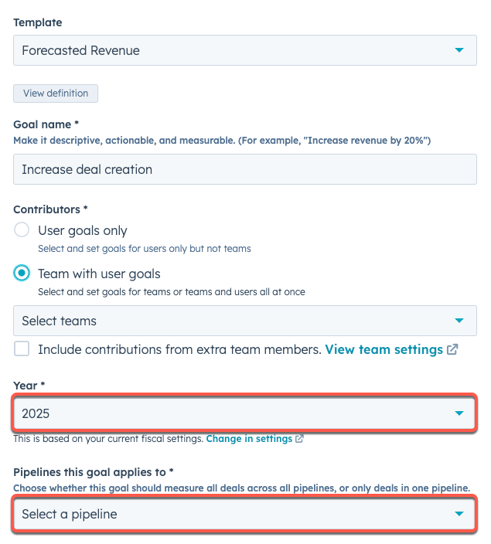Viewport: 491px width, 544px height.
Task: Select the User goals only radio button
Action: [x=22, y=230]
